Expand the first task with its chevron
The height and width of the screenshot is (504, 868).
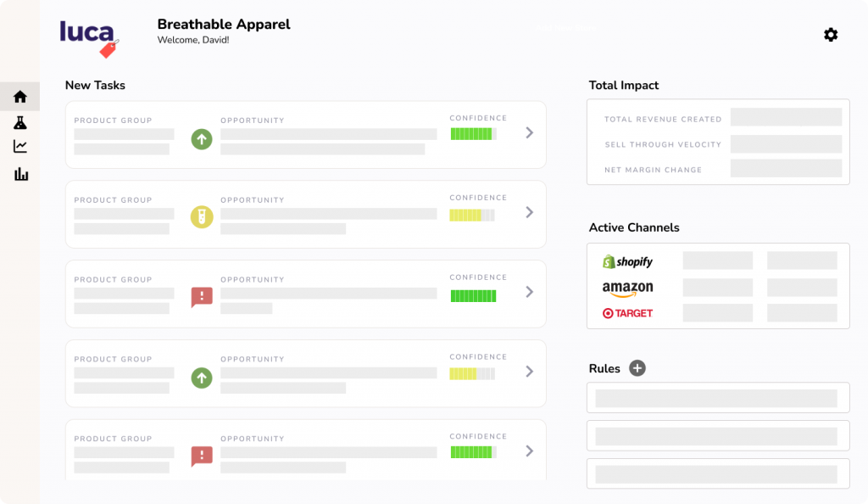click(529, 132)
